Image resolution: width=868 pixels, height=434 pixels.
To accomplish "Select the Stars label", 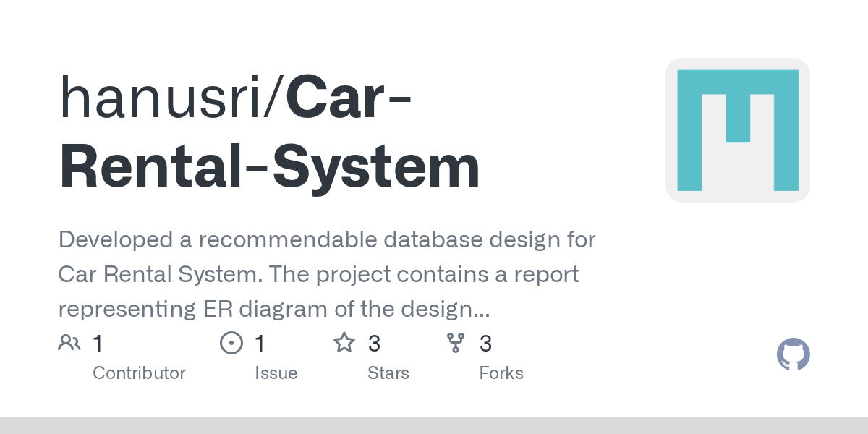I will point(388,373).
